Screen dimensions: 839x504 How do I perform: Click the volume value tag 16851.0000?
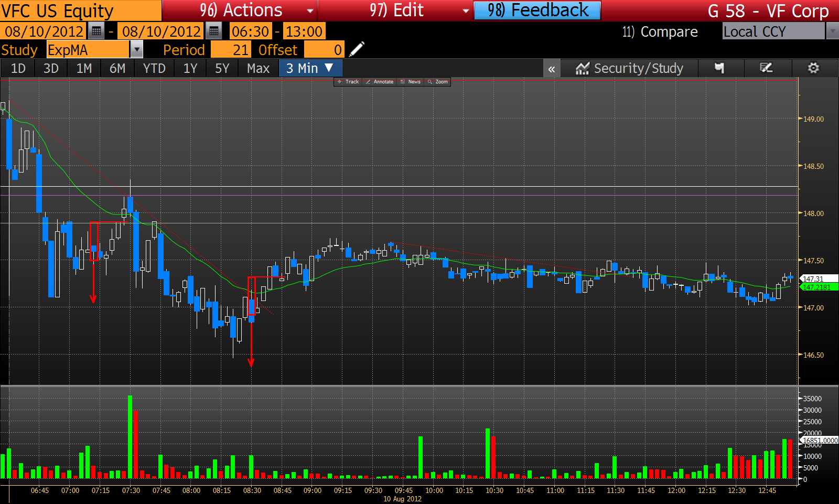[x=820, y=441]
